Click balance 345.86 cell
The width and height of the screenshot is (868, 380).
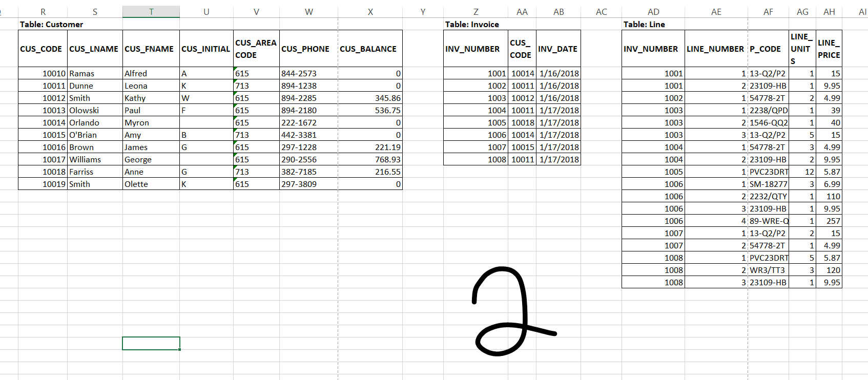[x=370, y=98]
